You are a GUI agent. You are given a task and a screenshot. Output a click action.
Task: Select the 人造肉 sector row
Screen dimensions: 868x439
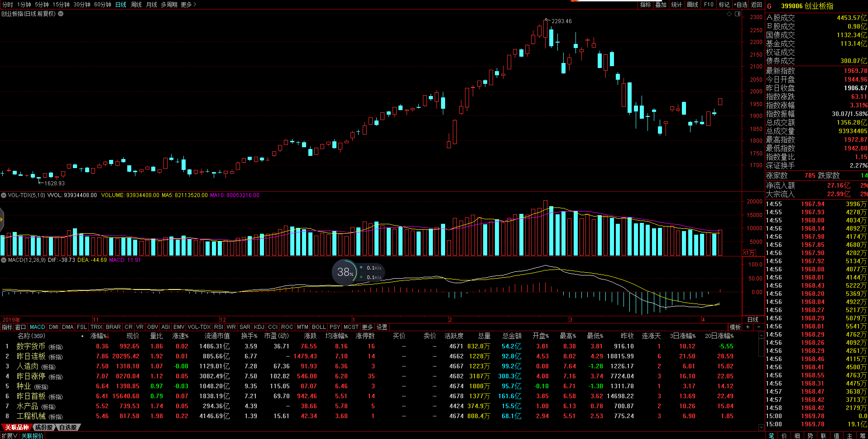click(379, 366)
